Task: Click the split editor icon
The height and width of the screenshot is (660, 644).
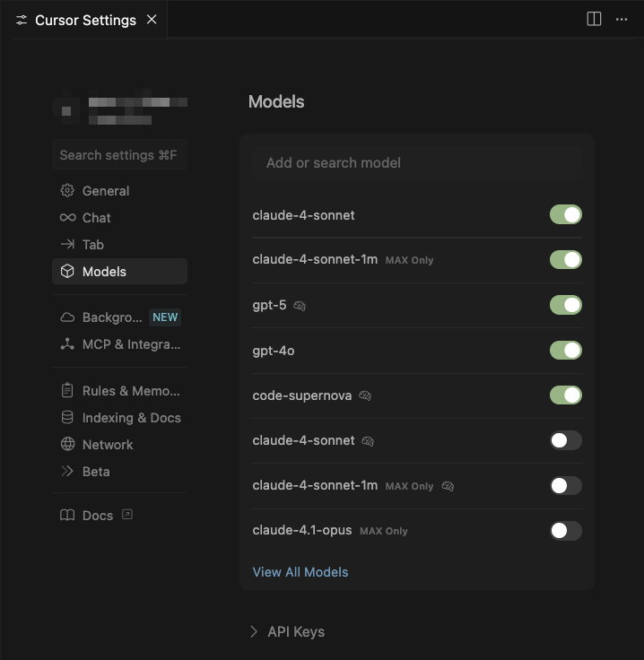Action: point(594,19)
